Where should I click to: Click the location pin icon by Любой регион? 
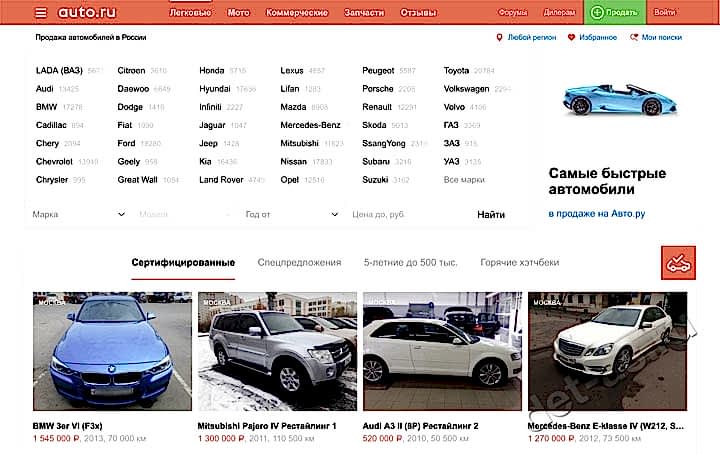coord(499,37)
